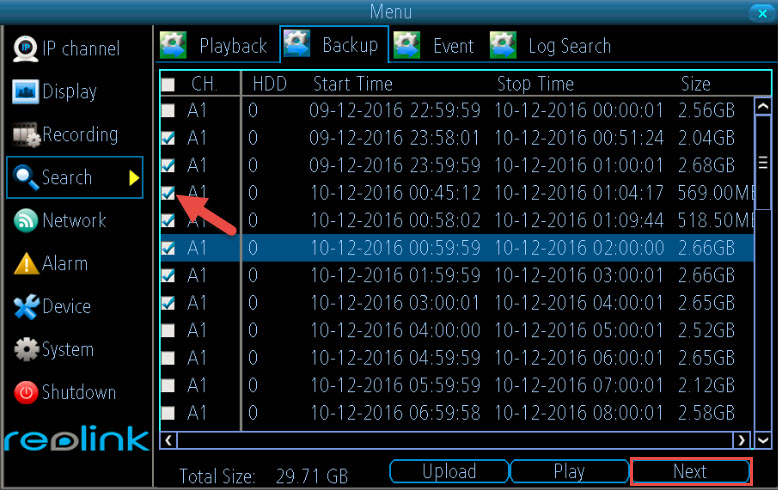Click the scroll up arrow of list
This screenshot has width=778, height=490.
tap(763, 106)
